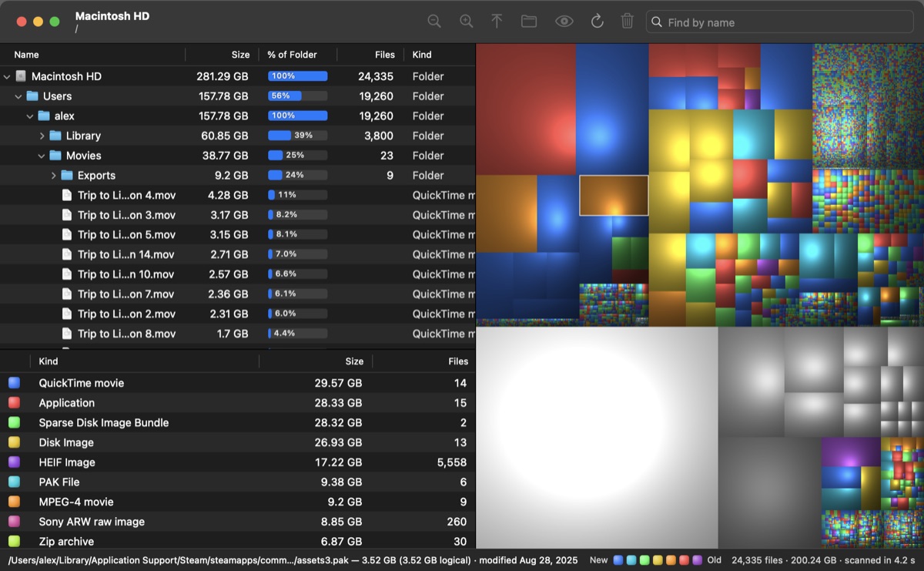
Task: Click the largest white tile in the treemap
Action: point(597,438)
